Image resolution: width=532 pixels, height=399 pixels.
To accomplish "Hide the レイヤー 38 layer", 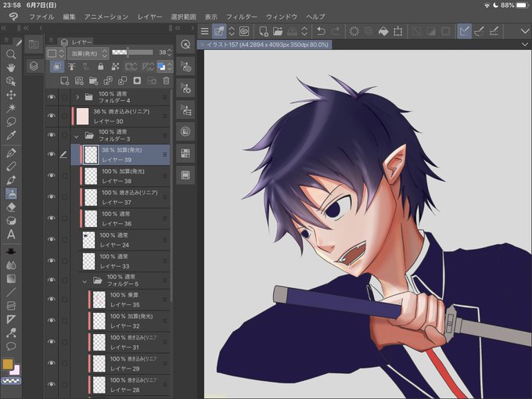I will click(51, 175).
